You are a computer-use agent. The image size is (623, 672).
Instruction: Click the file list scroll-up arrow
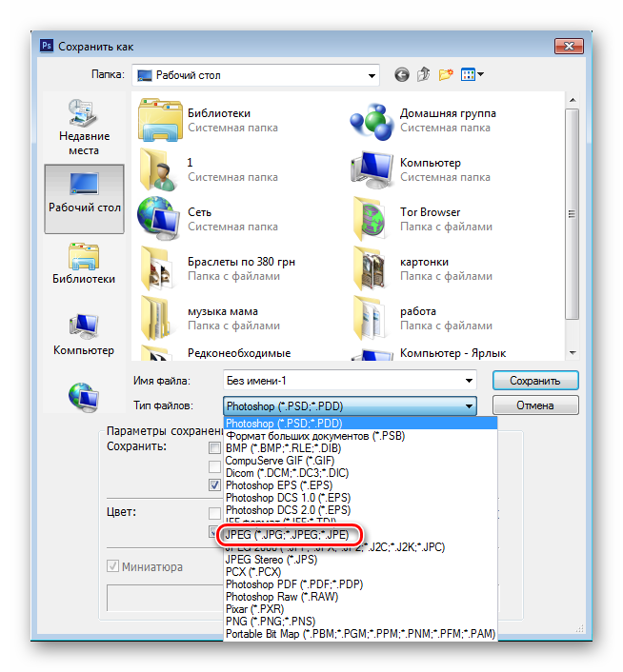point(573,100)
